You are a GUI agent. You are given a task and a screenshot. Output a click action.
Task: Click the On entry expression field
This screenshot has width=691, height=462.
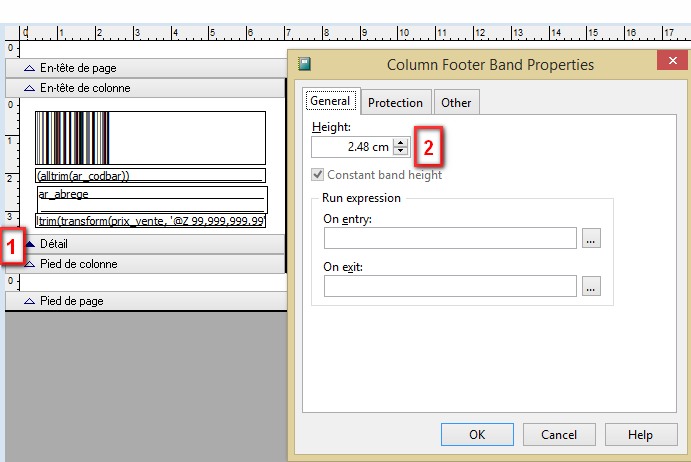450,238
